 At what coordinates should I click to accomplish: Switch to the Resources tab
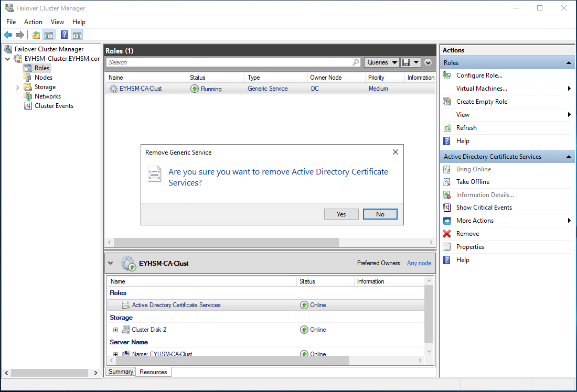tap(154, 372)
